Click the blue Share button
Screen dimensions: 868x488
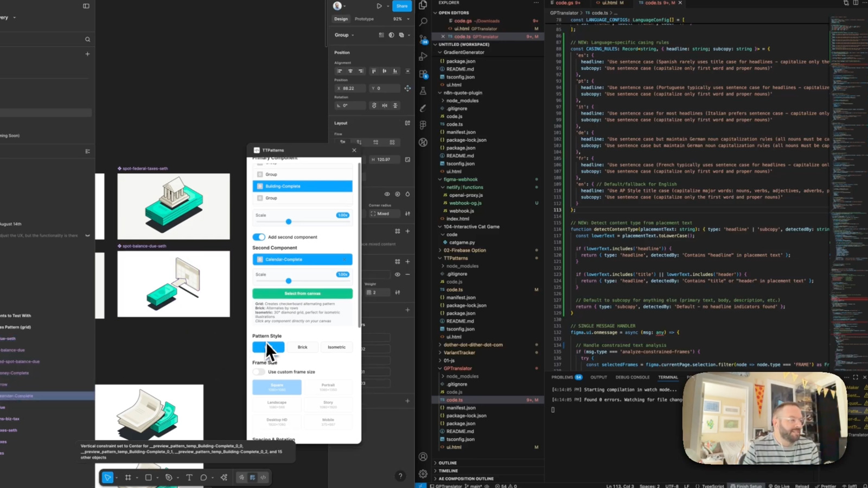tap(402, 6)
